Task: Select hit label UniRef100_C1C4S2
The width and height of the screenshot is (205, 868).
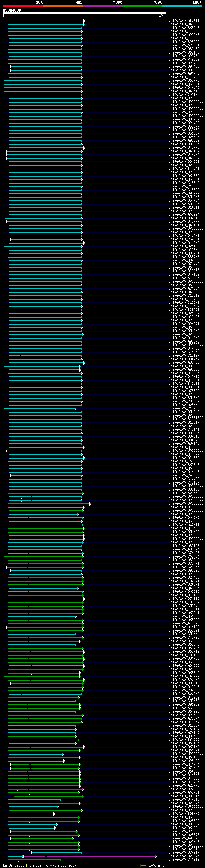Action: coord(184,77)
